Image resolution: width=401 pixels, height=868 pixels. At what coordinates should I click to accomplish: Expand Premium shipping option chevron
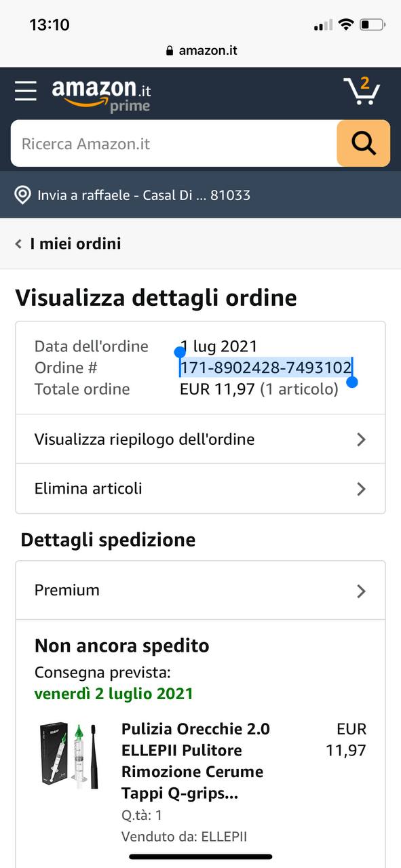(x=361, y=591)
